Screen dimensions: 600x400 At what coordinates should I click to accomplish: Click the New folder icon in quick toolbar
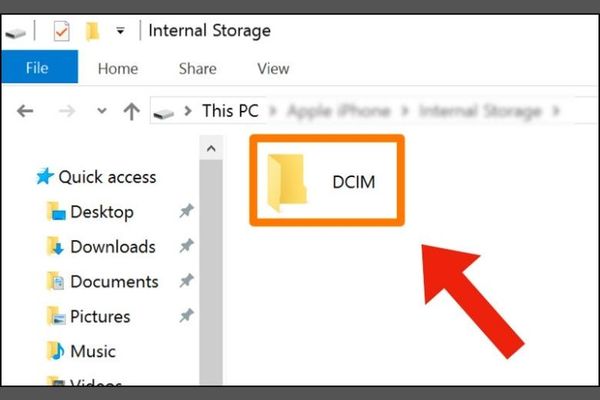tap(92, 31)
